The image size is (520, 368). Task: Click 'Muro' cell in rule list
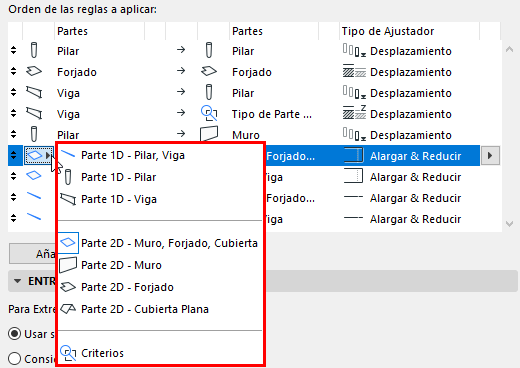click(246, 135)
